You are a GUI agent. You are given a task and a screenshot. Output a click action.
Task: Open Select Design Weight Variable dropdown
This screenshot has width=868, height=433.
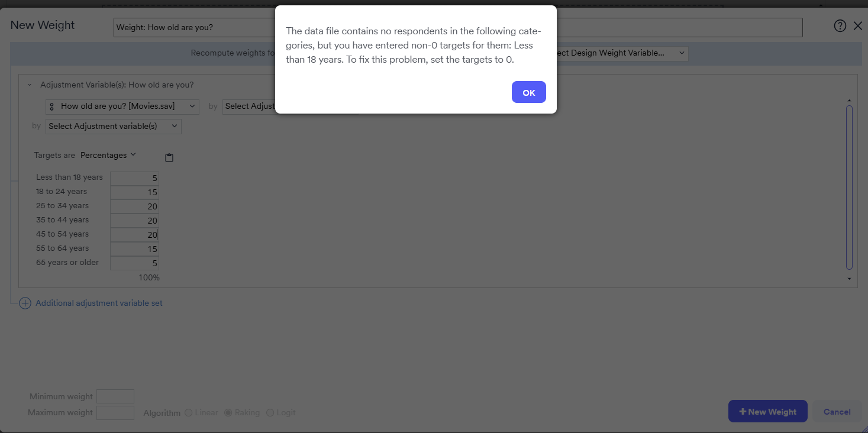(618, 53)
